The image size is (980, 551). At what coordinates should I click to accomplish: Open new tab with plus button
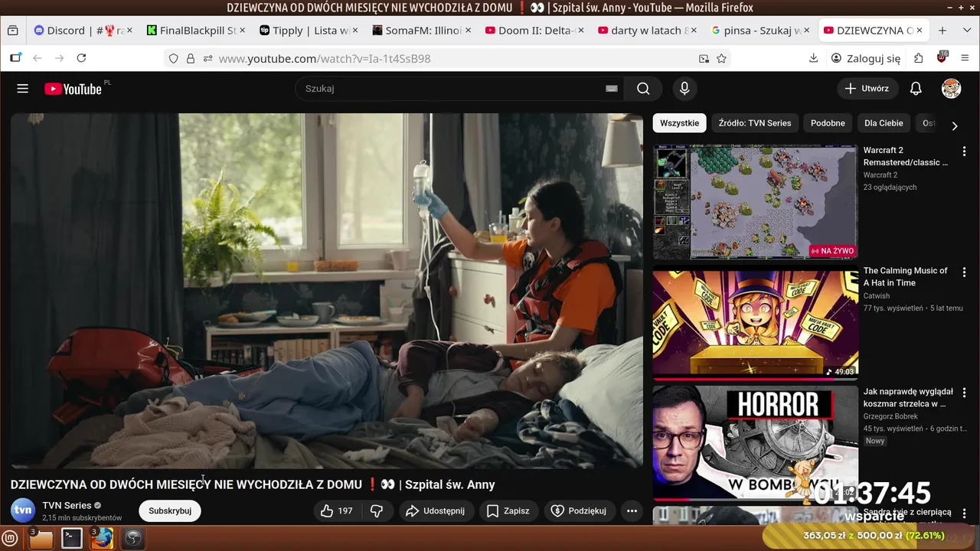coord(942,31)
